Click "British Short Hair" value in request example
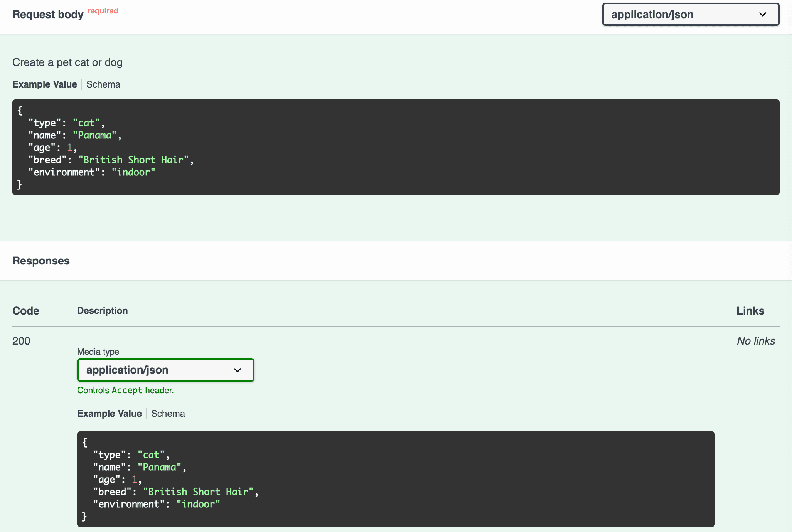Screen dimensions: 792x532 coord(133,160)
